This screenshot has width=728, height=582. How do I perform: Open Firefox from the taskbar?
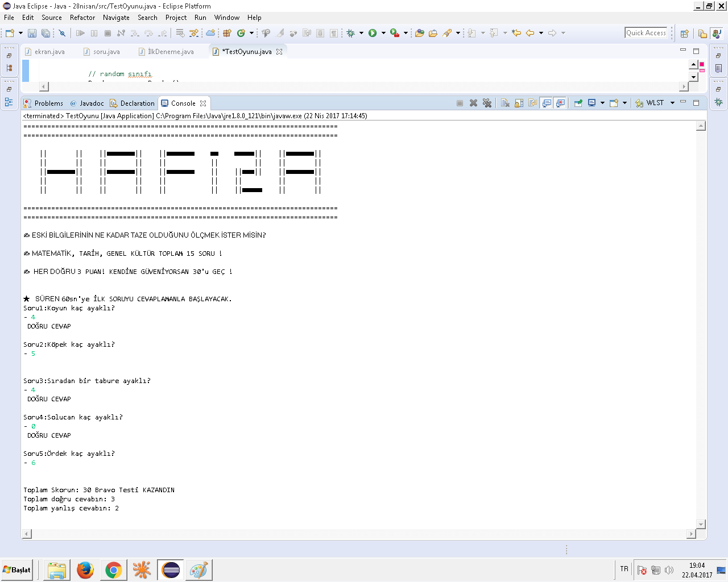coord(85,569)
